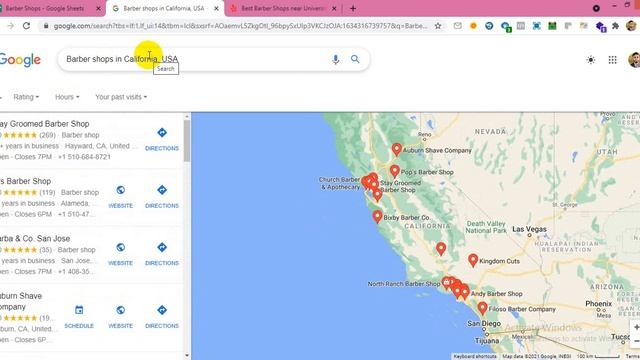Click the North Ranch Barber Shop pin
The height and width of the screenshot is (360, 640).
446,282
